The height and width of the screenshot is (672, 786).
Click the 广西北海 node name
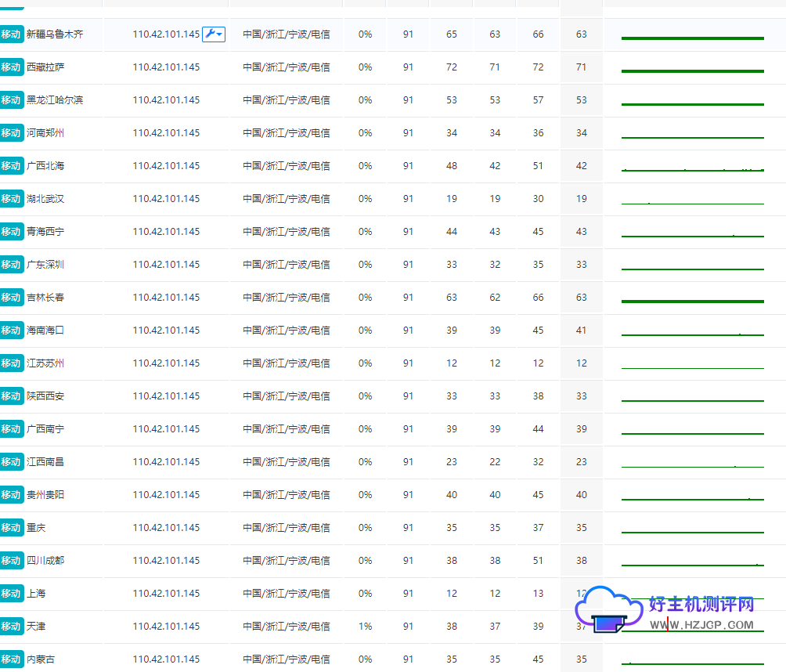[45, 166]
